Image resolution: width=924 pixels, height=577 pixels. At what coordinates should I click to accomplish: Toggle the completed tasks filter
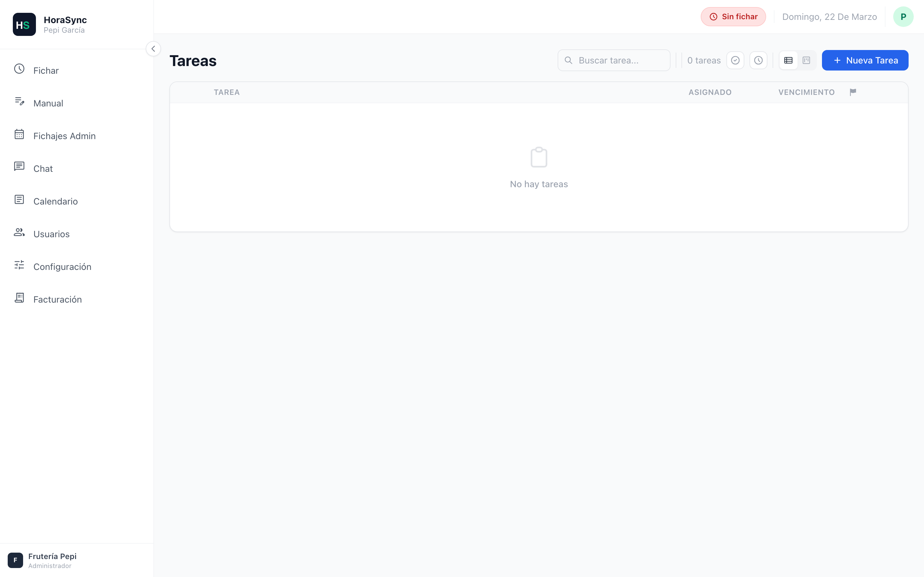point(735,60)
